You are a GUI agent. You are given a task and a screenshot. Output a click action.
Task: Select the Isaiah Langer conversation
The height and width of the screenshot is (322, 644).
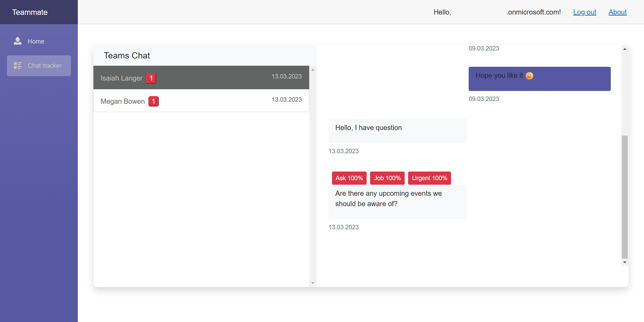coord(201,77)
